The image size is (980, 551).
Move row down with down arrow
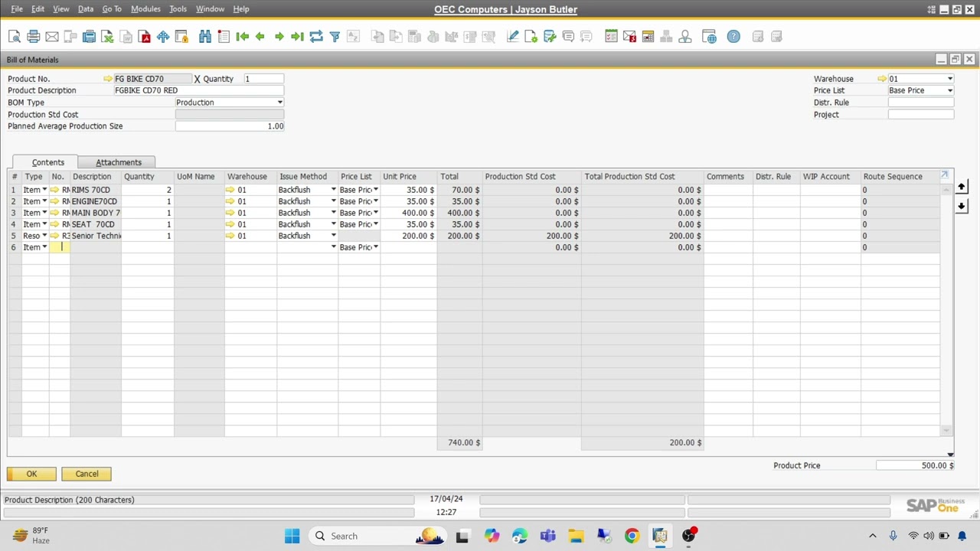coord(962,207)
